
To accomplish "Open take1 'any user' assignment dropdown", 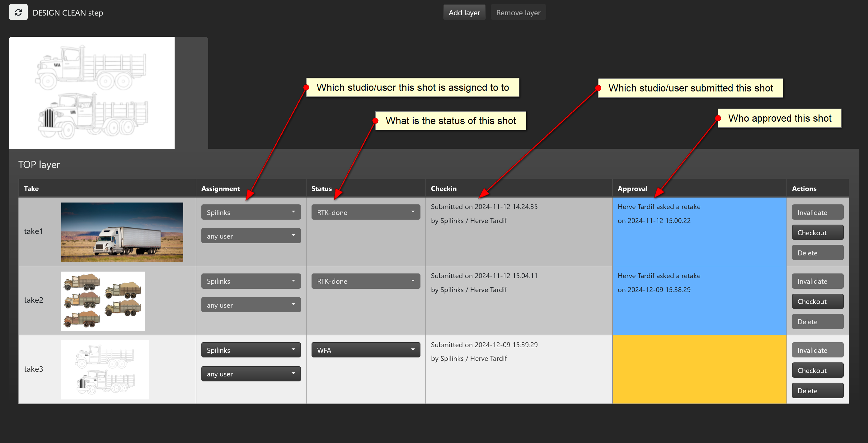I will coord(251,236).
